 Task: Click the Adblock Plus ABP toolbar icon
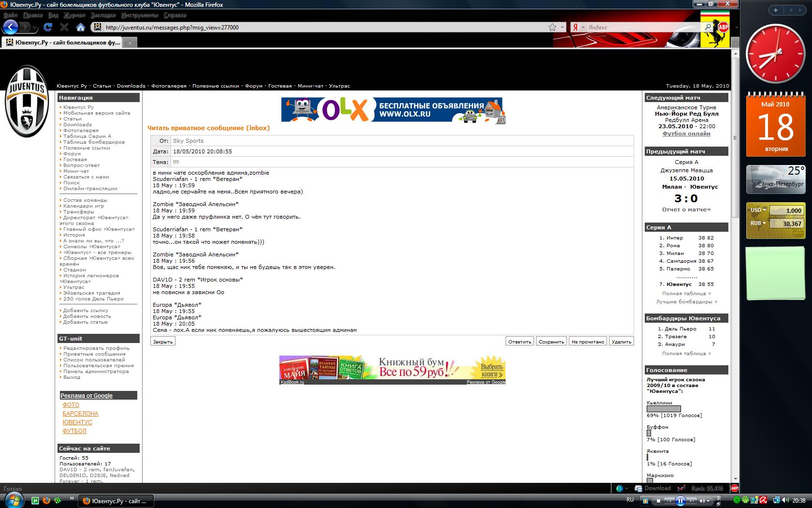click(x=723, y=28)
